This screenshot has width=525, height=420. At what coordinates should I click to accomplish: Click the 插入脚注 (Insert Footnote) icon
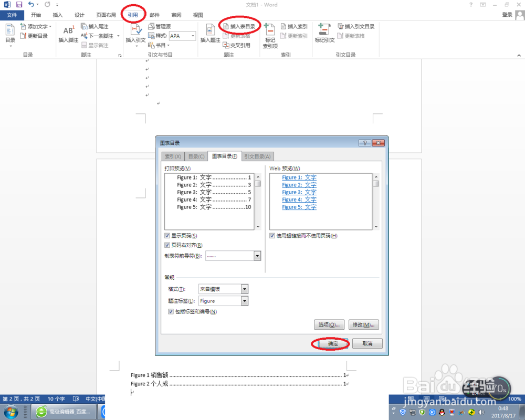coord(68,30)
